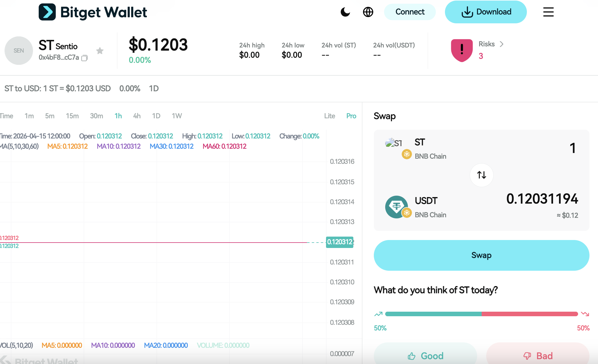The width and height of the screenshot is (598, 364).
Task: Open the hamburger navigation menu
Action: (x=548, y=12)
